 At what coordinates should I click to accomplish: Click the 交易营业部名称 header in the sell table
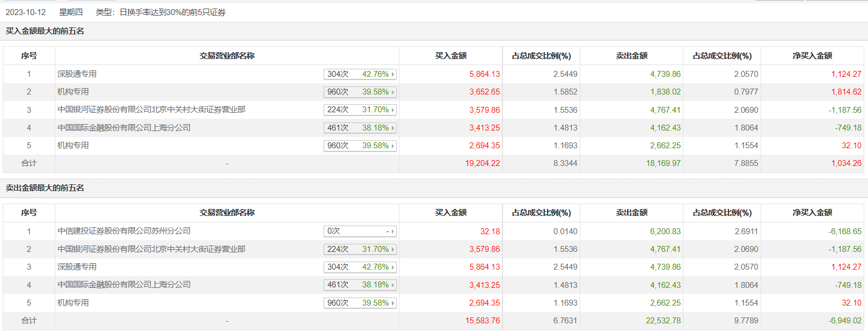[x=227, y=213]
